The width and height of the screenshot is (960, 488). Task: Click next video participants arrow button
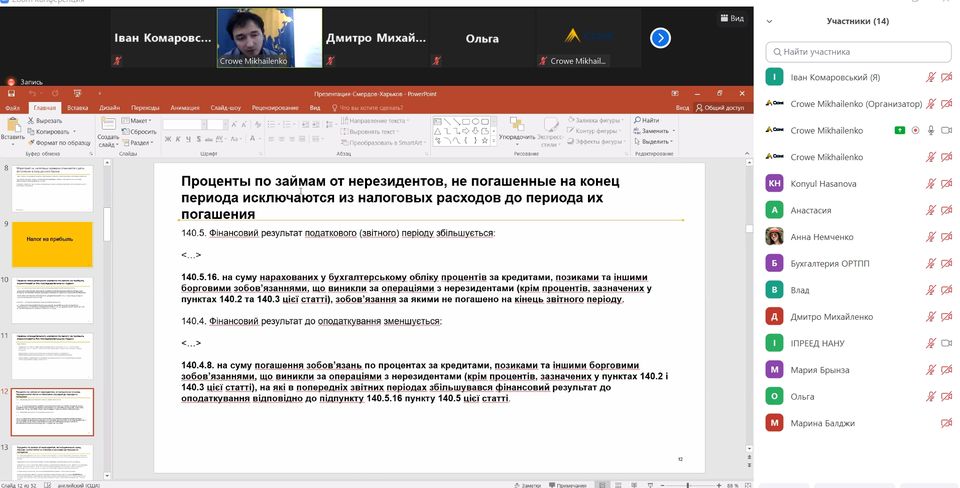[660, 38]
